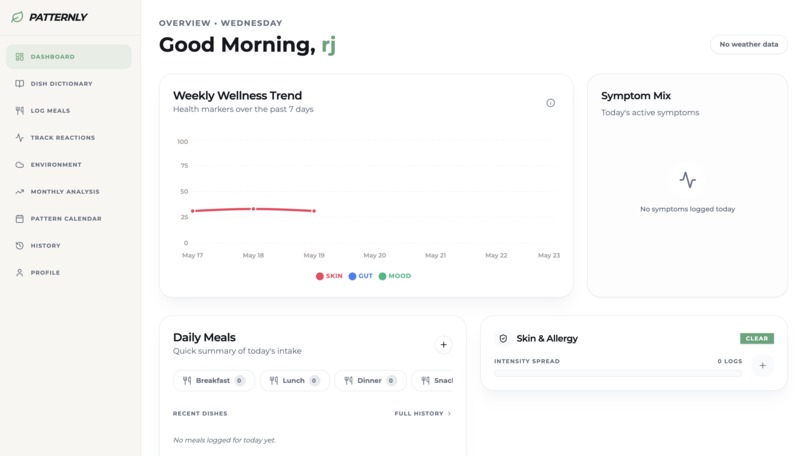The height and width of the screenshot is (456, 806).
Task: Click the Lunch utensils icon
Action: click(274, 380)
